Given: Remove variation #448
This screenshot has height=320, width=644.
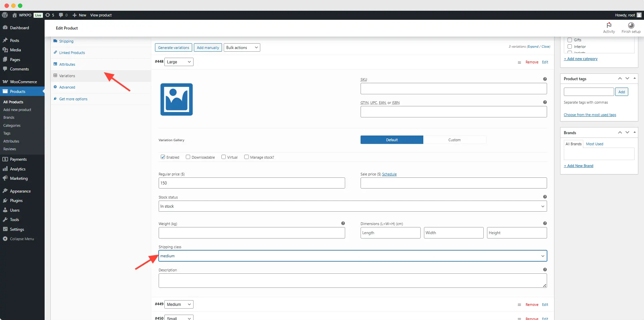Looking at the screenshot, I should [532, 62].
